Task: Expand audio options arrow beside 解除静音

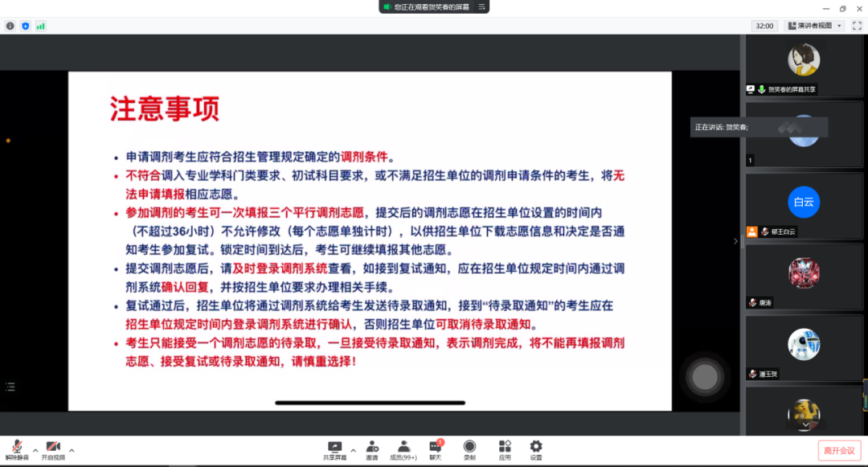Action: pos(35,450)
